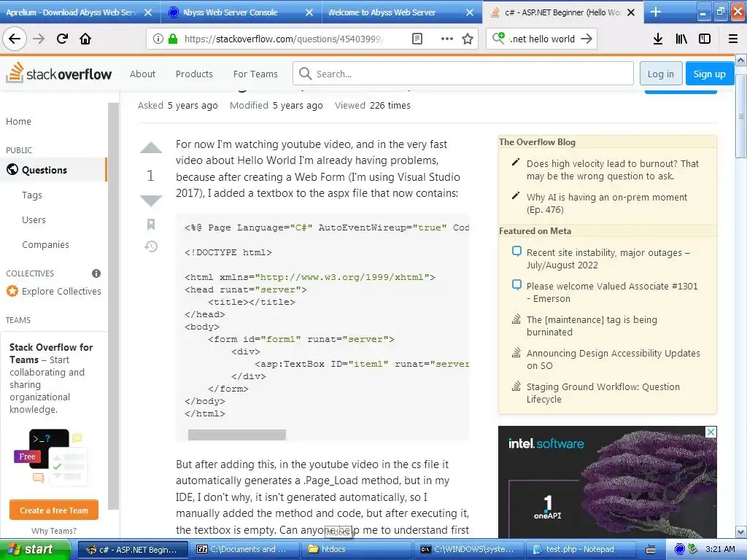Click the Stack Overflow logo

click(58, 73)
